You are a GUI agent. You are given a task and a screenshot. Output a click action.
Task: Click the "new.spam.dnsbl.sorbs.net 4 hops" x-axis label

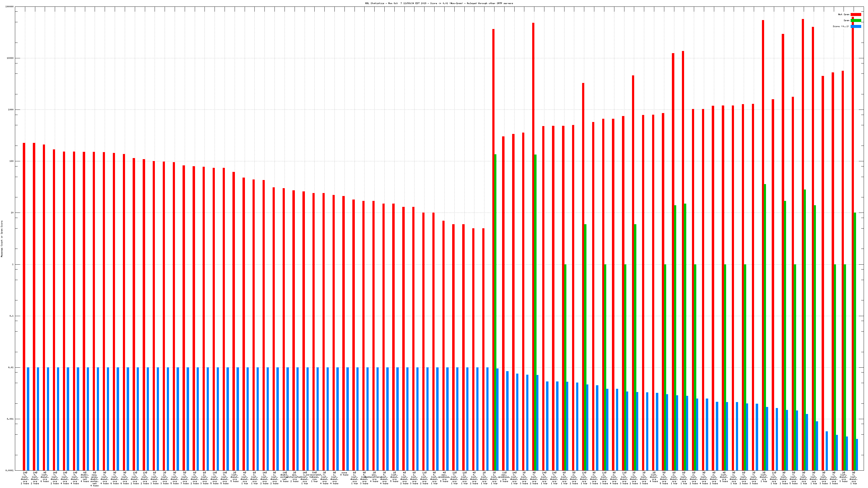pos(94,479)
